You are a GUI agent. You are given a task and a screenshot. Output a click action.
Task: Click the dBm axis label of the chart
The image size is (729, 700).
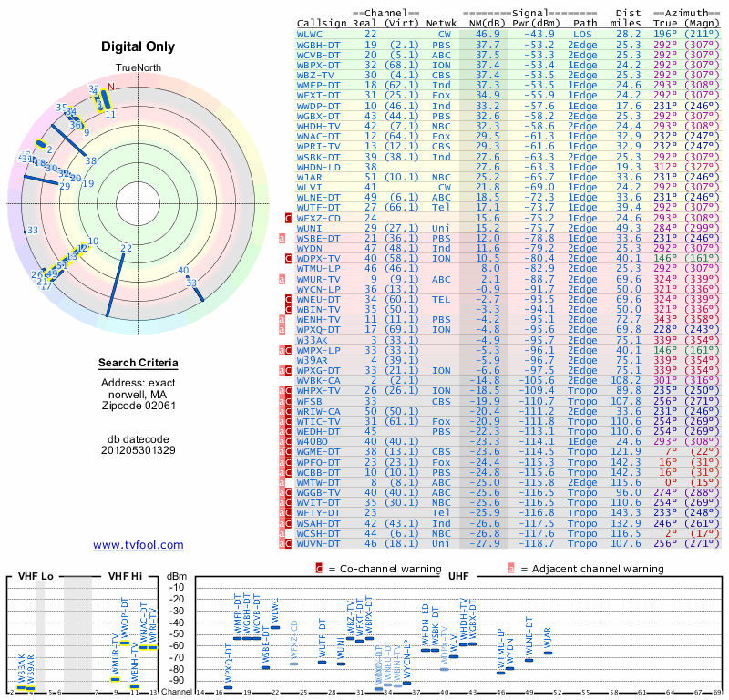[177, 577]
